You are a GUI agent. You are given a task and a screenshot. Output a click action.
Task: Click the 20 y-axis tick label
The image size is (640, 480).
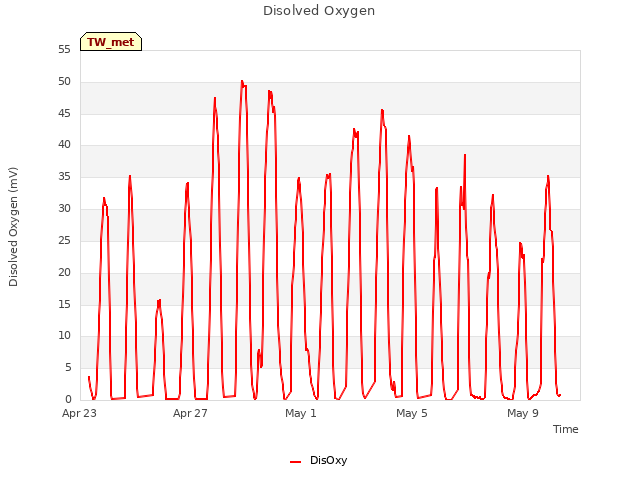coord(64,272)
